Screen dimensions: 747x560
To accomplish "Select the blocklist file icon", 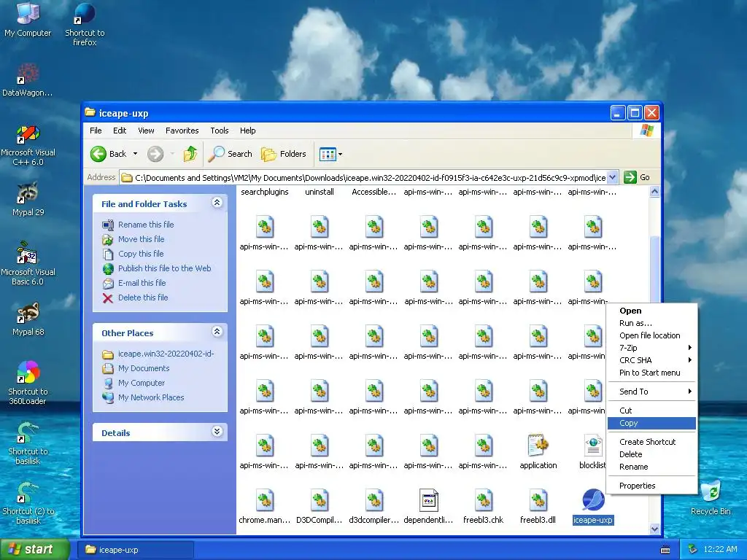I will click(592, 452).
